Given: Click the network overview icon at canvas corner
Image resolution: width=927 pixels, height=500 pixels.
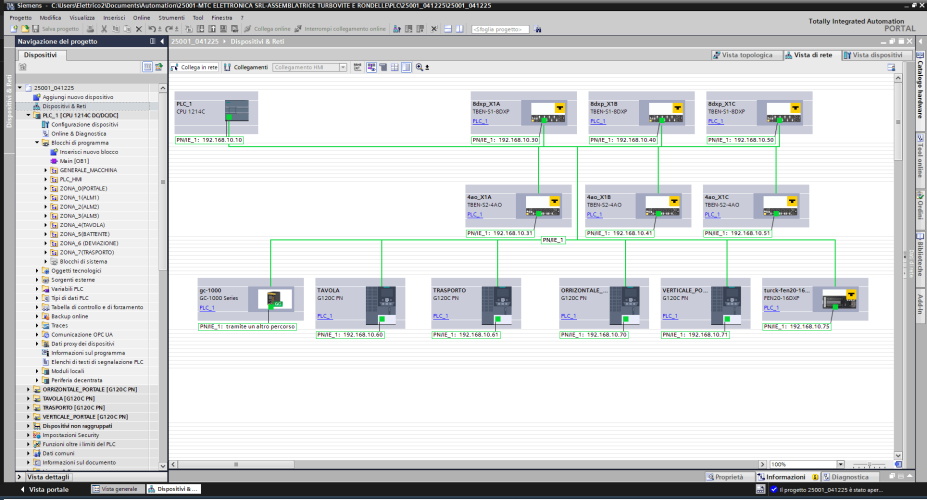Looking at the screenshot, I should point(898,465).
